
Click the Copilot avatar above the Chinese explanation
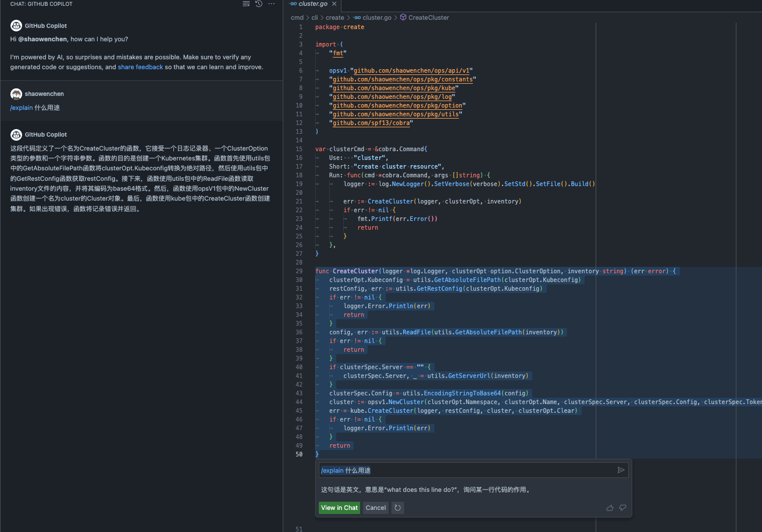[x=16, y=134]
